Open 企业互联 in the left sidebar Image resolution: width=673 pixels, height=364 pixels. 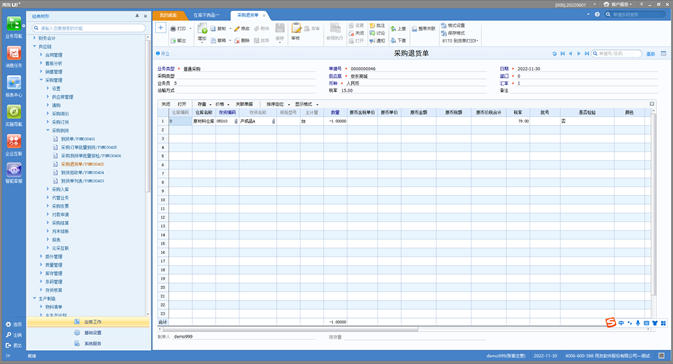(14, 145)
